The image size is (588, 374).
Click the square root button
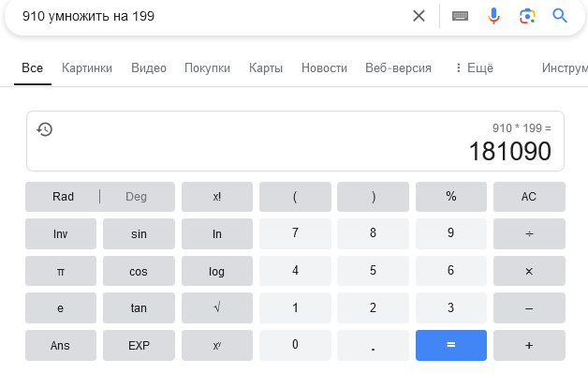(x=217, y=307)
